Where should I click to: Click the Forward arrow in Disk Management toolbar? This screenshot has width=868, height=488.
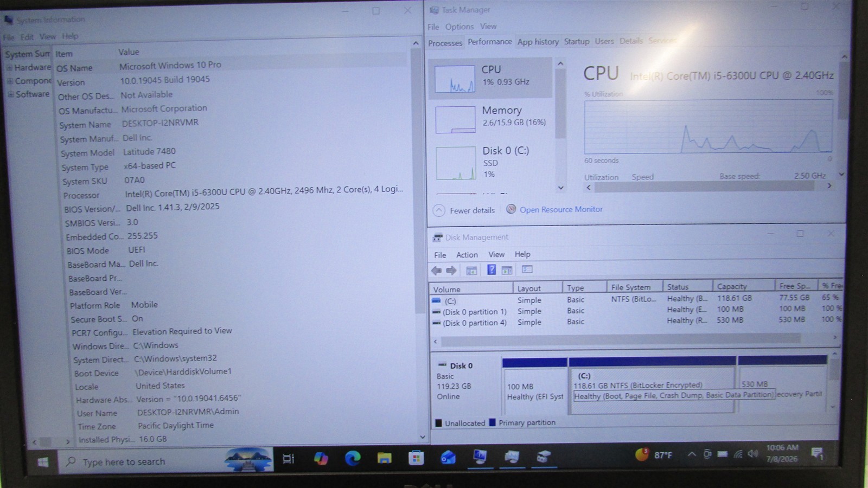(x=451, y=270)
